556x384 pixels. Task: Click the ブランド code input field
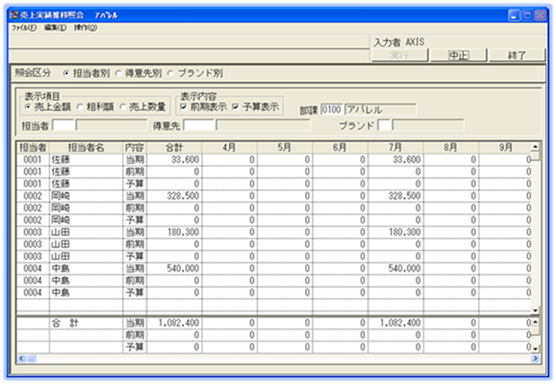[384, 125]
